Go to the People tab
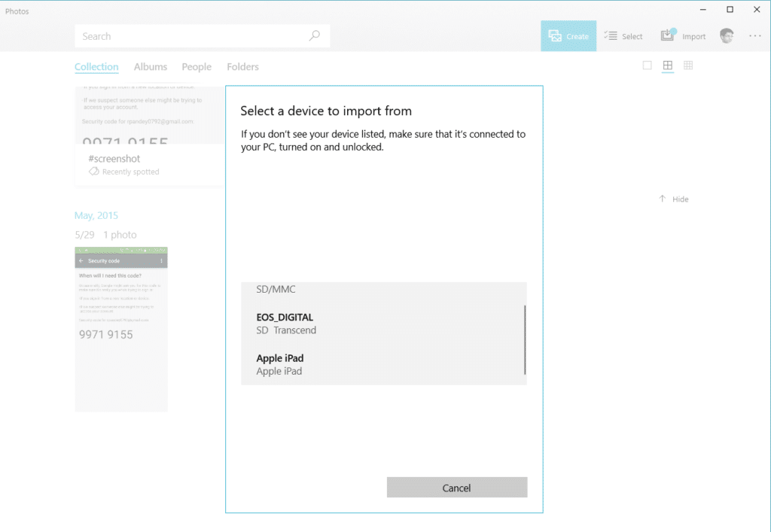 coord(197,67)
